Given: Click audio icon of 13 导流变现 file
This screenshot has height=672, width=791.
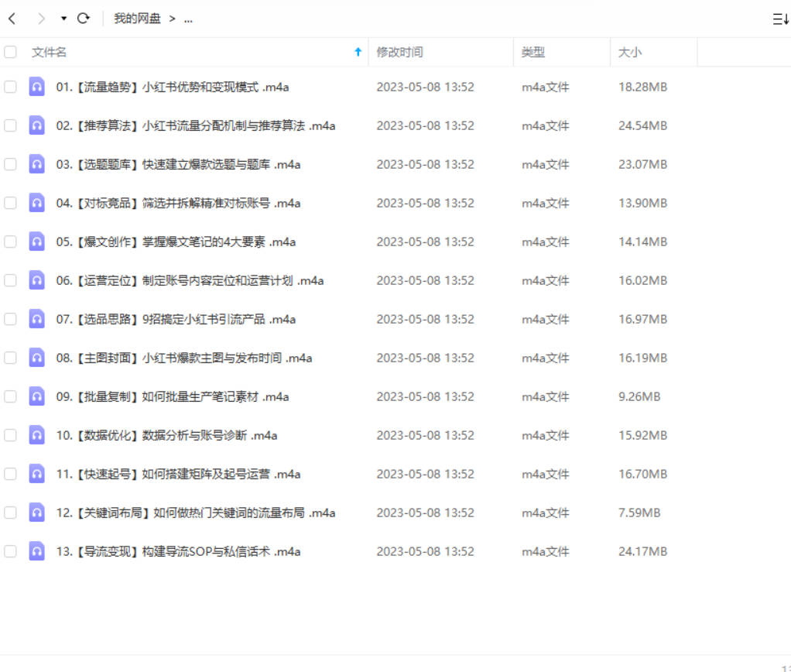Looking at the screenshot, I should 36,551.
